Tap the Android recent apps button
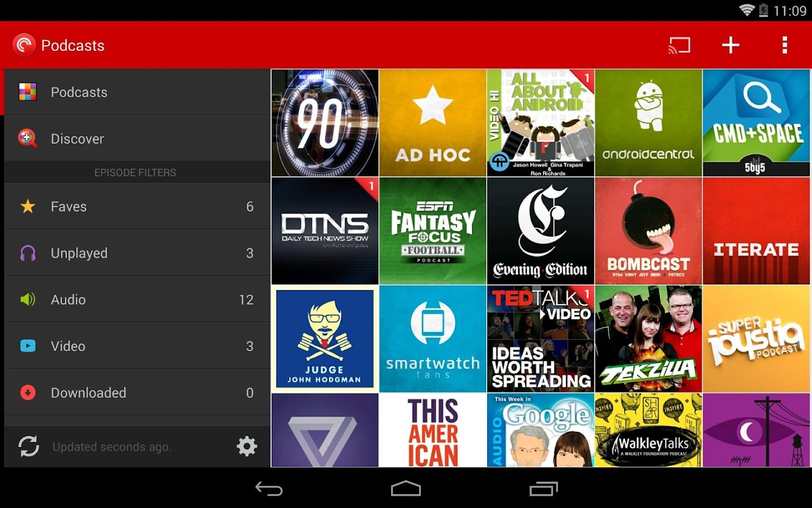Viewport: 812px width, 508px height. [x=544, y=489]
